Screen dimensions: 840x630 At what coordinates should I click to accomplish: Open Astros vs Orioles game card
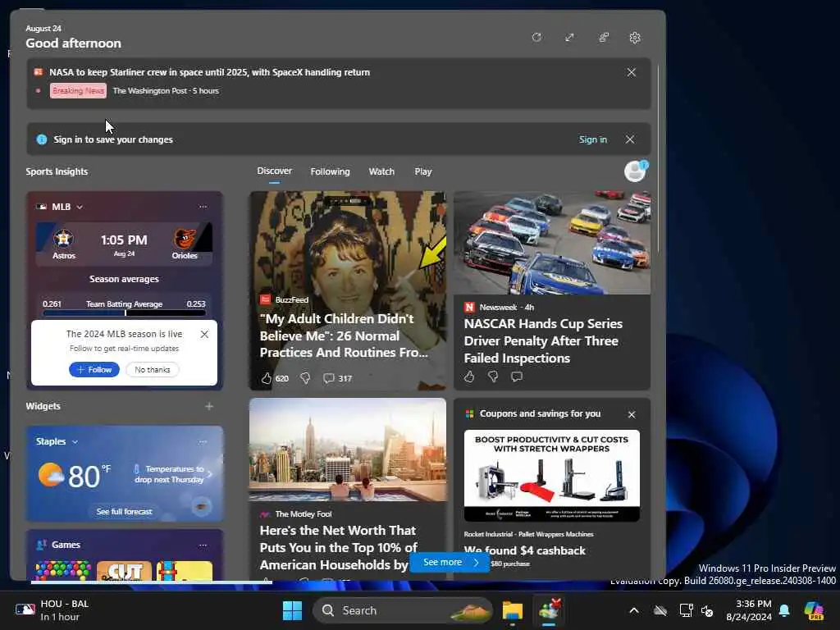[x=125, y=244]
